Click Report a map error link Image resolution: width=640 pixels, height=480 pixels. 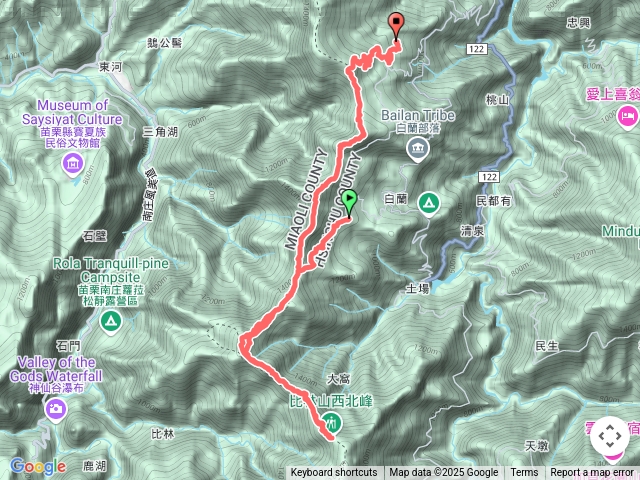click(x=591, y=472)
